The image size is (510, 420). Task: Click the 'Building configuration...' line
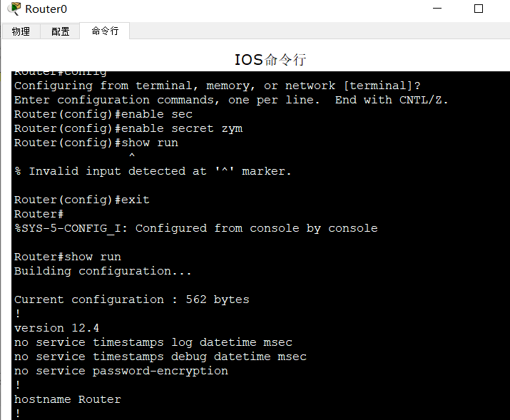point(103,271)
